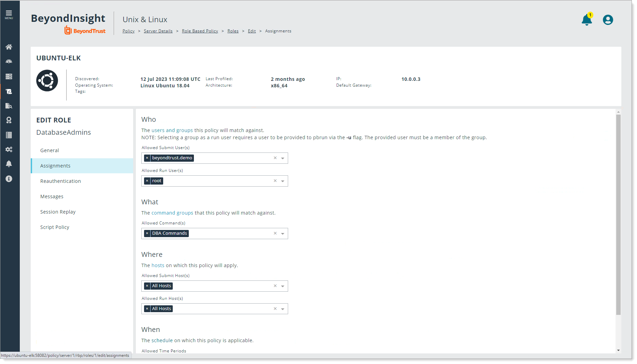The image size is (637, 364).
Task: Click the UBUNTU-ELK heading
Action: [58, 58]
